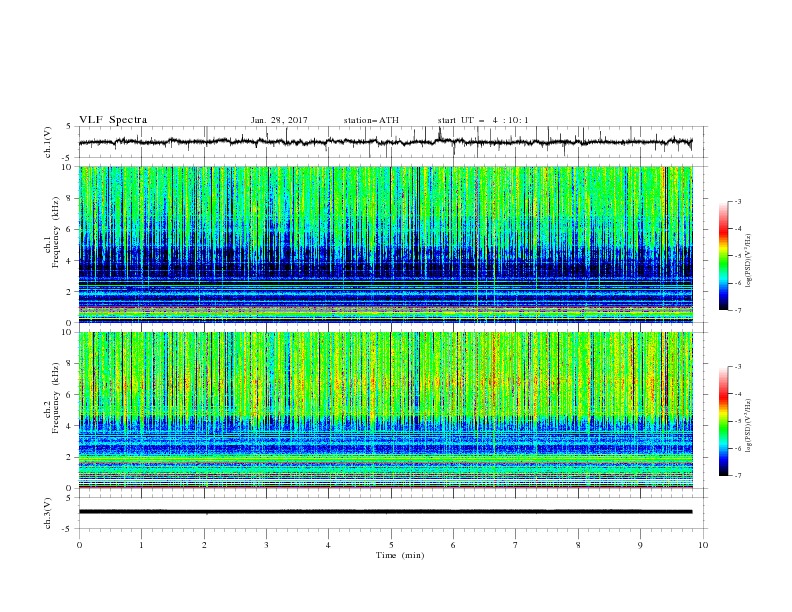The image size is (792, 612).
Task: Click the ch.2 colorbar "log(PSD)(V²/Hz)" label
Action: point(748,426)
